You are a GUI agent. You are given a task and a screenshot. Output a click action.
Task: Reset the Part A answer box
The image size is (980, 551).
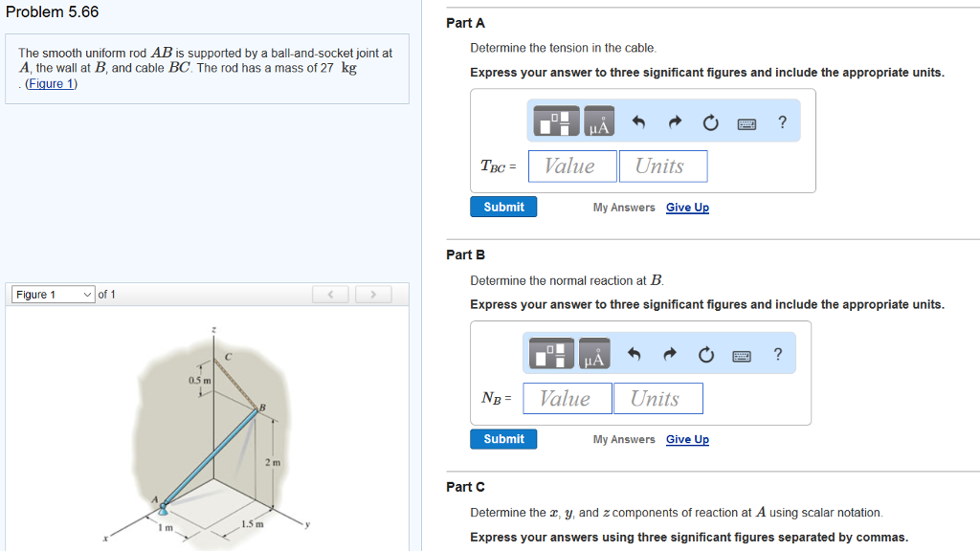pos(709,121)
